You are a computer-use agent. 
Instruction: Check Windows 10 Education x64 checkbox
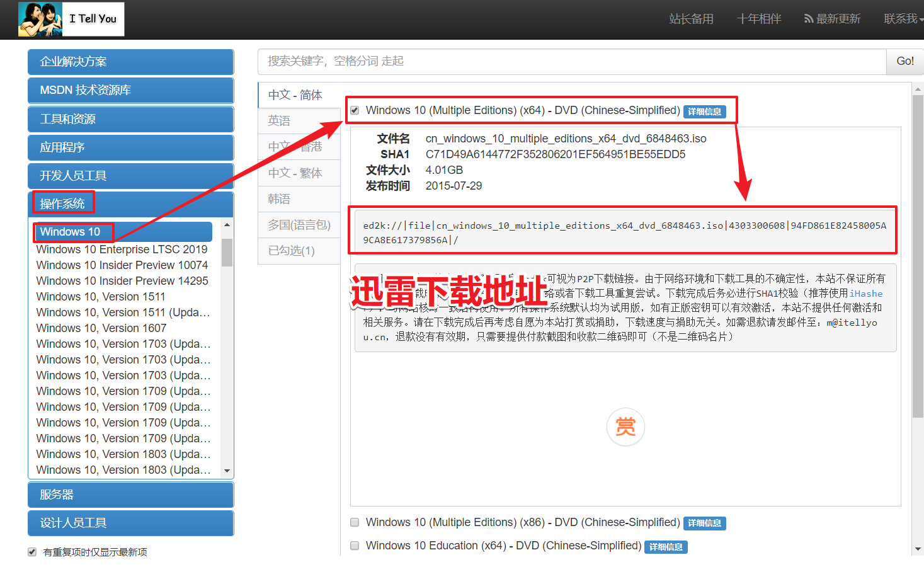tap(355, 546)
